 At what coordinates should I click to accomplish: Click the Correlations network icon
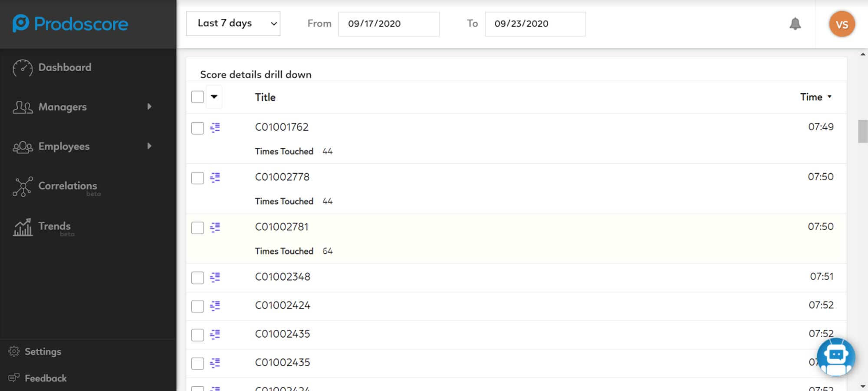(23, 187)
